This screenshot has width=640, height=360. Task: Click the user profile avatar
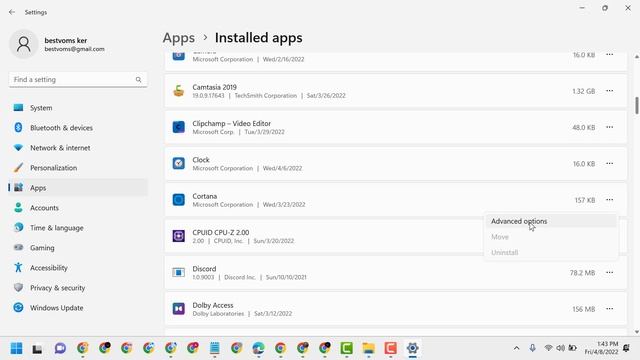(24, 44)
